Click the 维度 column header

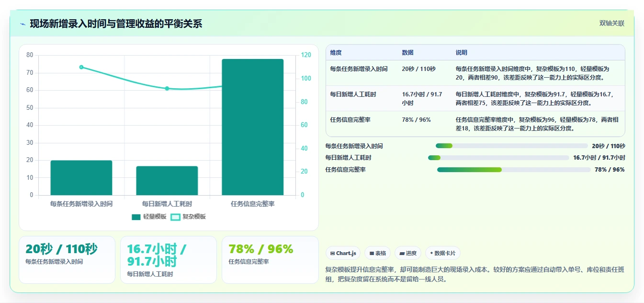pos(336,53)
